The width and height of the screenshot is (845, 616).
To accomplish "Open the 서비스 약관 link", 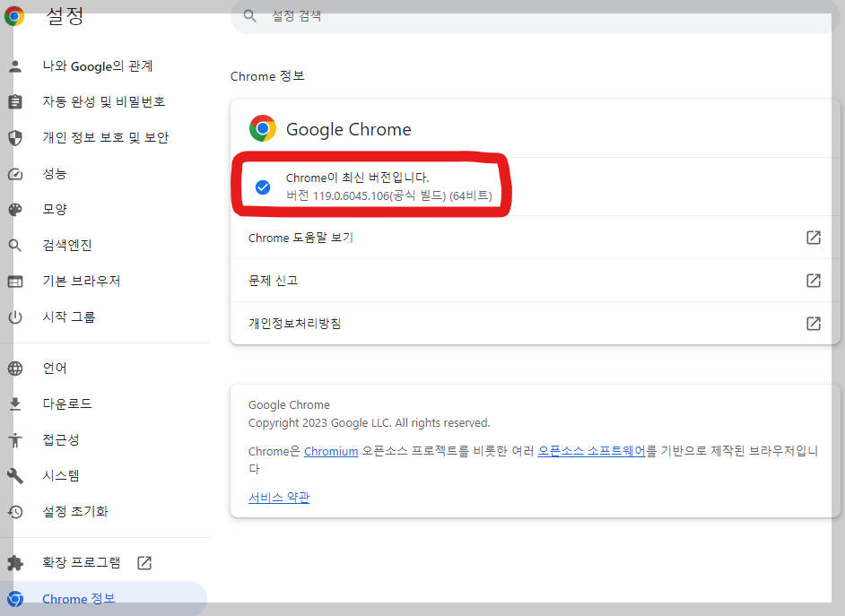I will tap(279, 497).
